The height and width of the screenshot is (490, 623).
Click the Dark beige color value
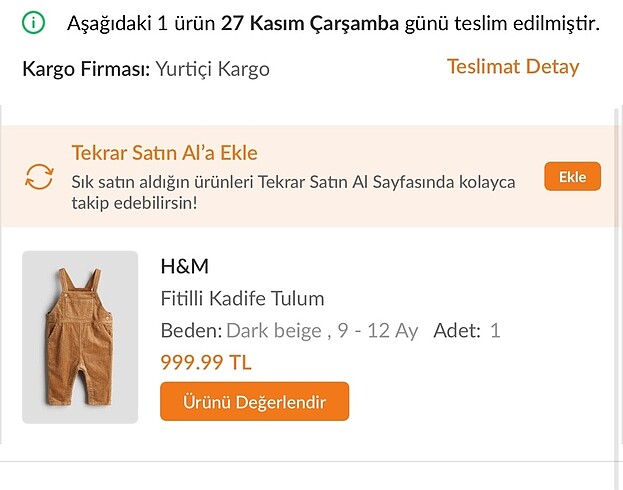coord(274,330)
